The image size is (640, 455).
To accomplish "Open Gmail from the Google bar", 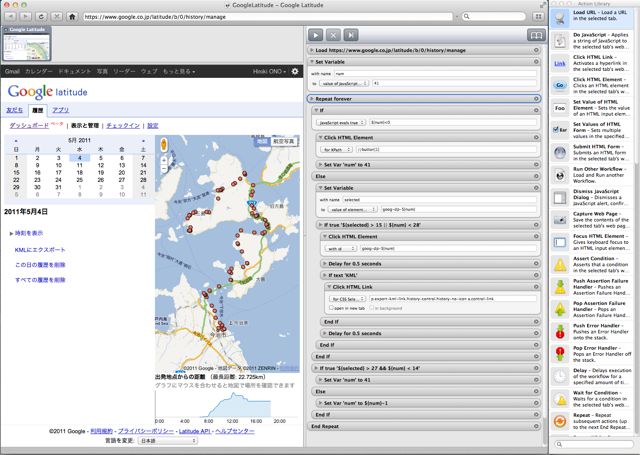I will click(x=12, y=71).
